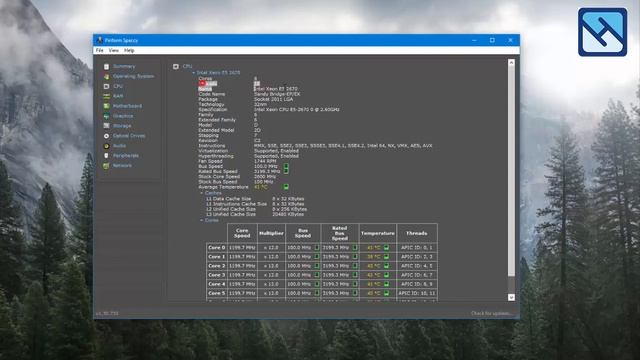Viewport: 640px width, 360px height.
Task: Click the Technology value 32nm
Action: tap(260, 104)
